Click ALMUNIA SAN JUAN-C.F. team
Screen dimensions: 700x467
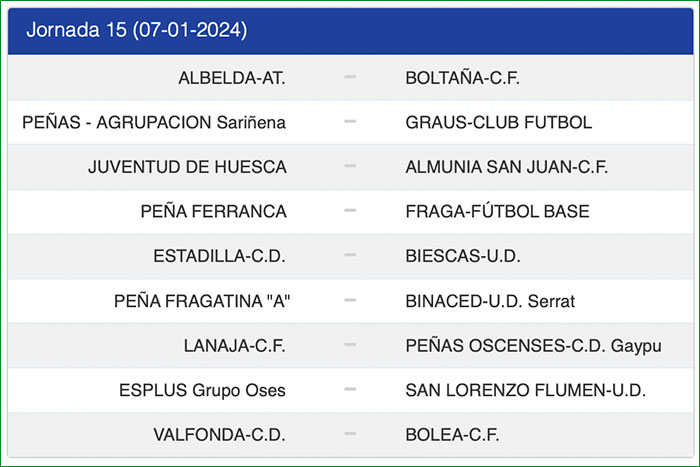click(507, 167)
